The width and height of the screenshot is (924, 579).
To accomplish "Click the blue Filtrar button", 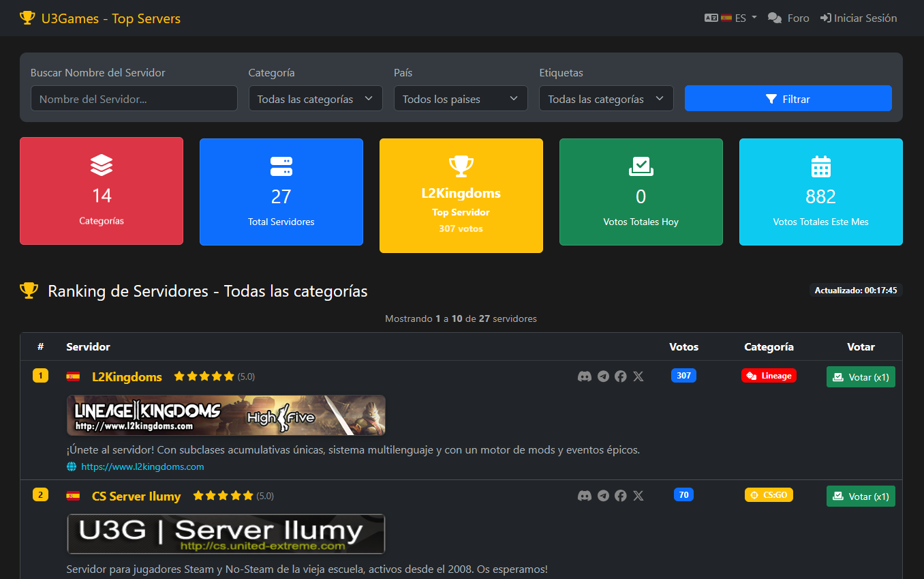I will coord(788,98).
